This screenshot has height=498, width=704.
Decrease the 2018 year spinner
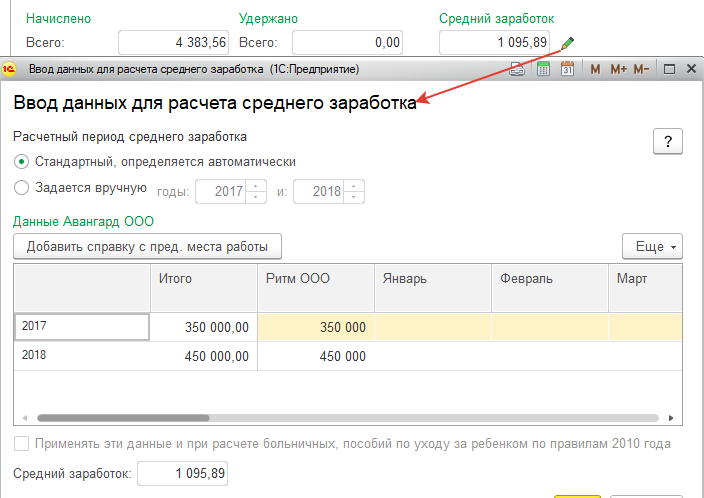353,197
